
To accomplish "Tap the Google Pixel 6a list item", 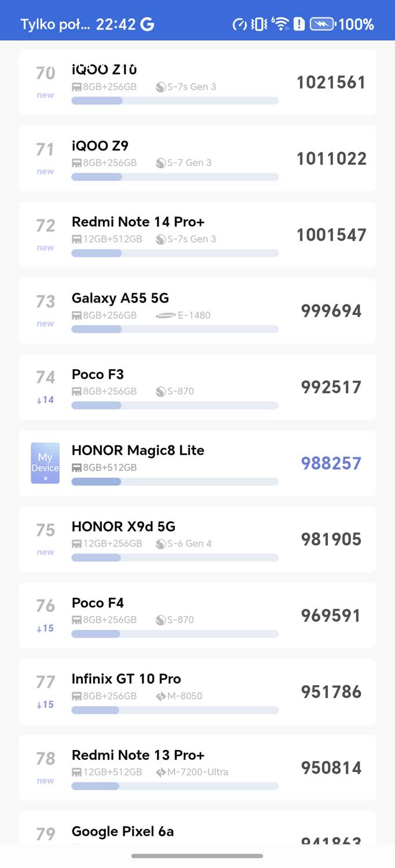I will tap(197, 830).
